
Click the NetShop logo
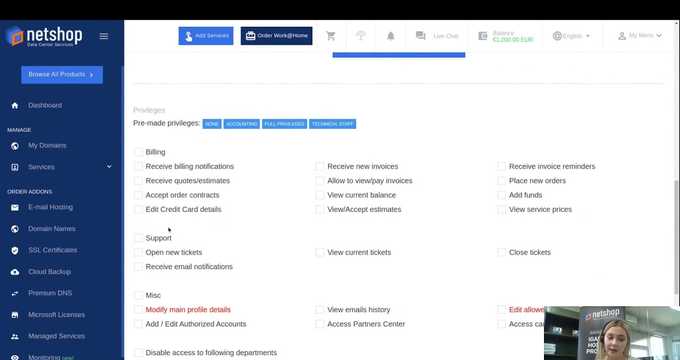(44, 36)
